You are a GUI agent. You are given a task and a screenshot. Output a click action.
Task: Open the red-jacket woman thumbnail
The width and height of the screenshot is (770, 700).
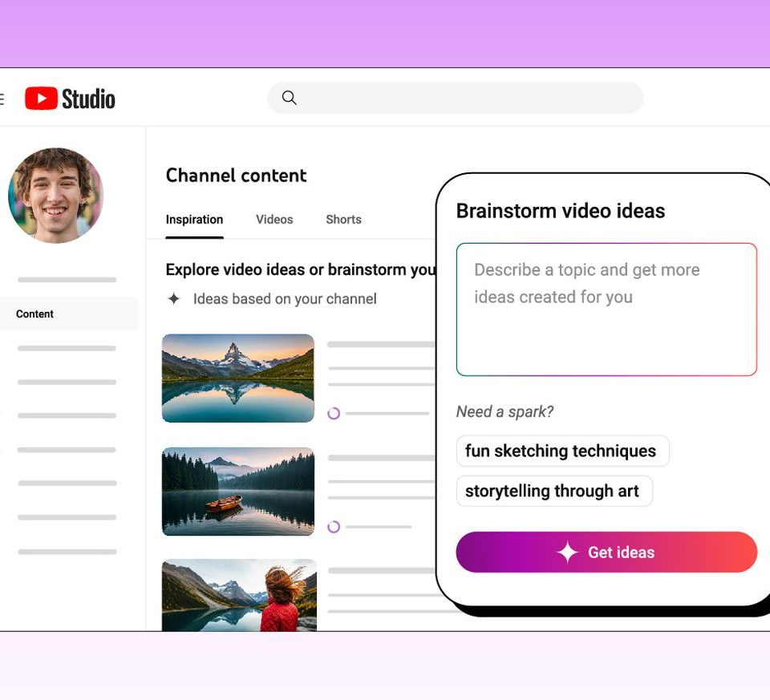click(x=238, y=595)
